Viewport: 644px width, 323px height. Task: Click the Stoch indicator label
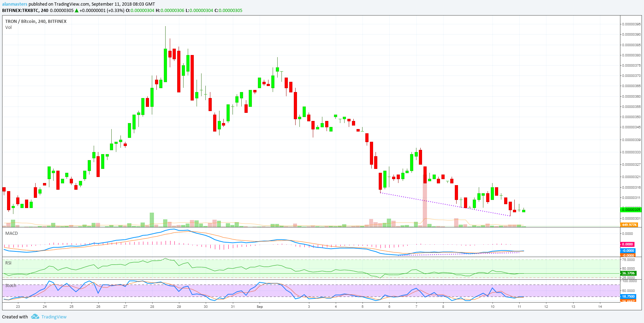(11, 286)
